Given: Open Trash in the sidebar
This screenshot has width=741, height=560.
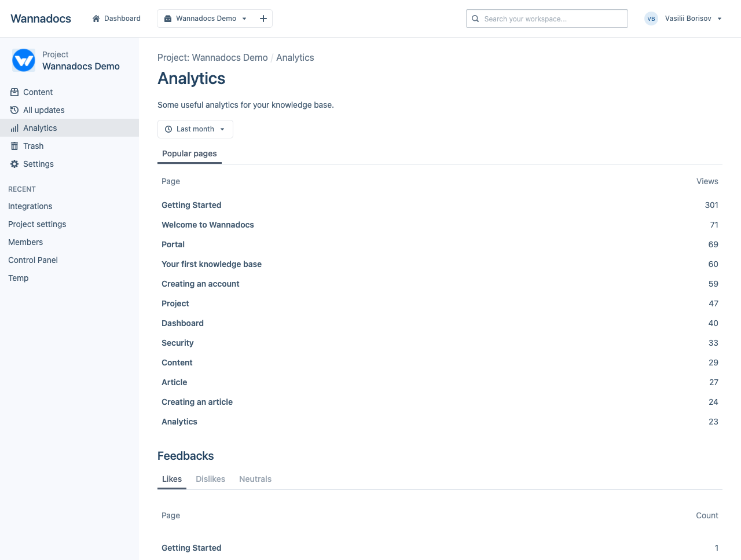Looking at the screenshot, I should coord(69,146).
